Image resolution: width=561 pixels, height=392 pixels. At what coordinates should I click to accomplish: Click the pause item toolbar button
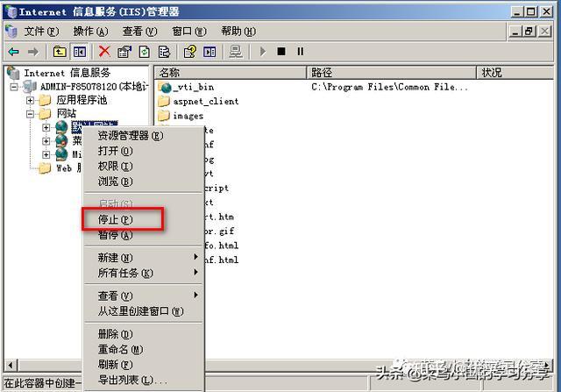click(x=300, y=52)
